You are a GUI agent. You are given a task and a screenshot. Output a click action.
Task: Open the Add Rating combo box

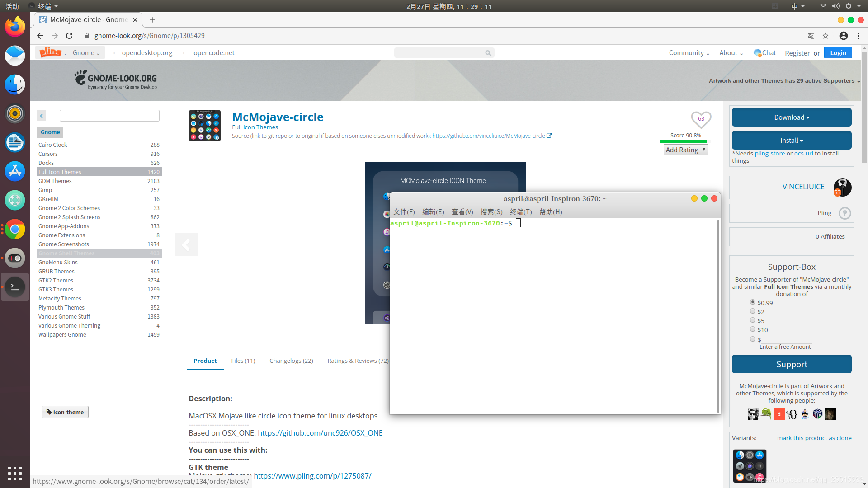685,150
